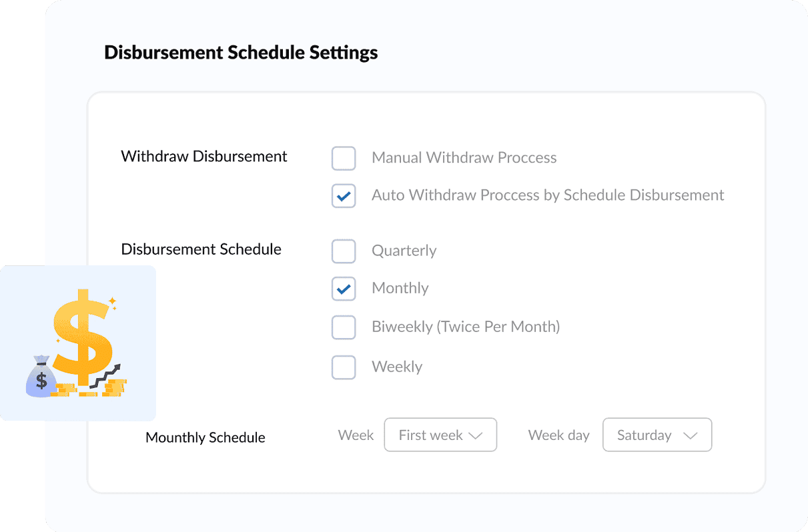The width and height of the screenshot is (808, 532).
Task: Enable the Manual Withdraw Proccess checkbox
Action: [x=344, y=158]
